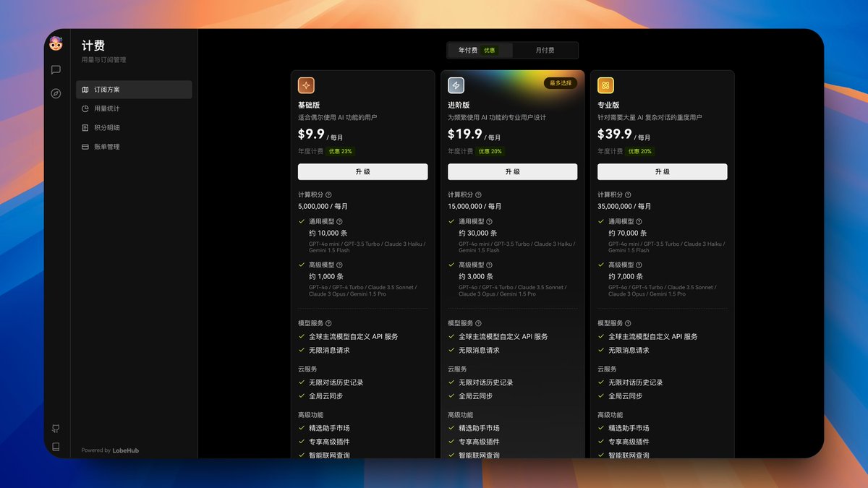
Task: Click 无限消息请求 in the 基础版 card
Action: 329,350
